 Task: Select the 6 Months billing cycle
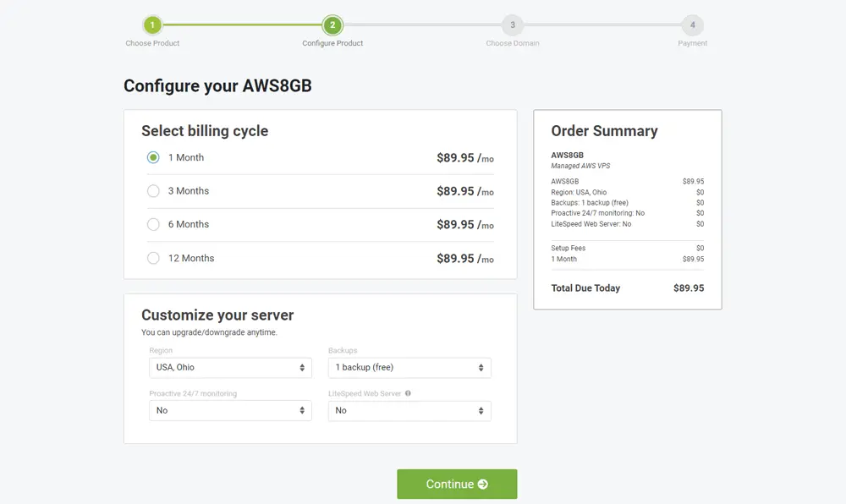coord(153,224)
